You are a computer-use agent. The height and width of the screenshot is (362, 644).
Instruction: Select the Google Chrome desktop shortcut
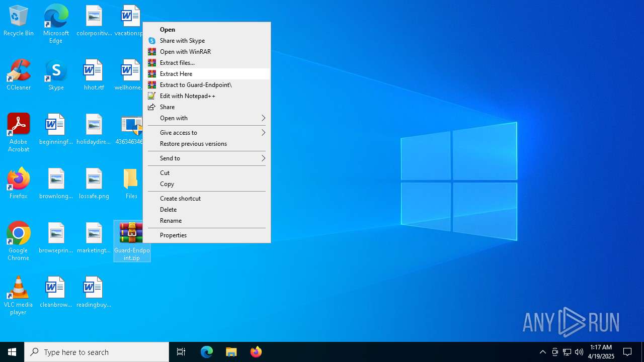click(19, 241)
